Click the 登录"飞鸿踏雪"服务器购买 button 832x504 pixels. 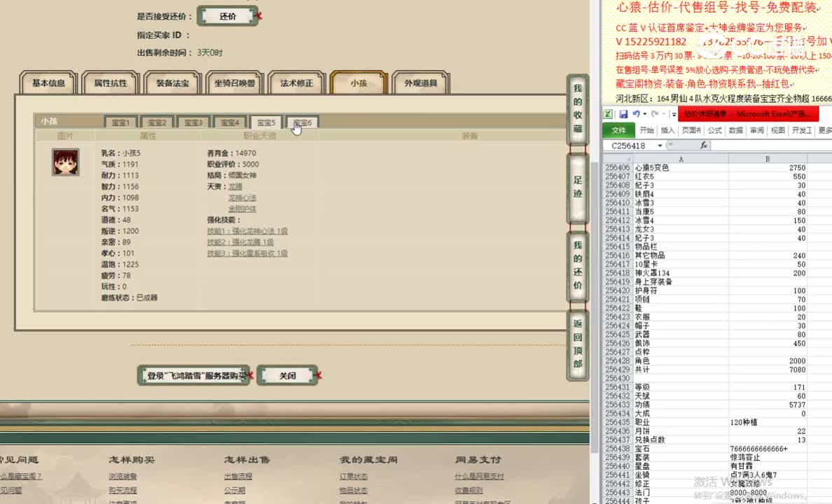coord(194,376)
